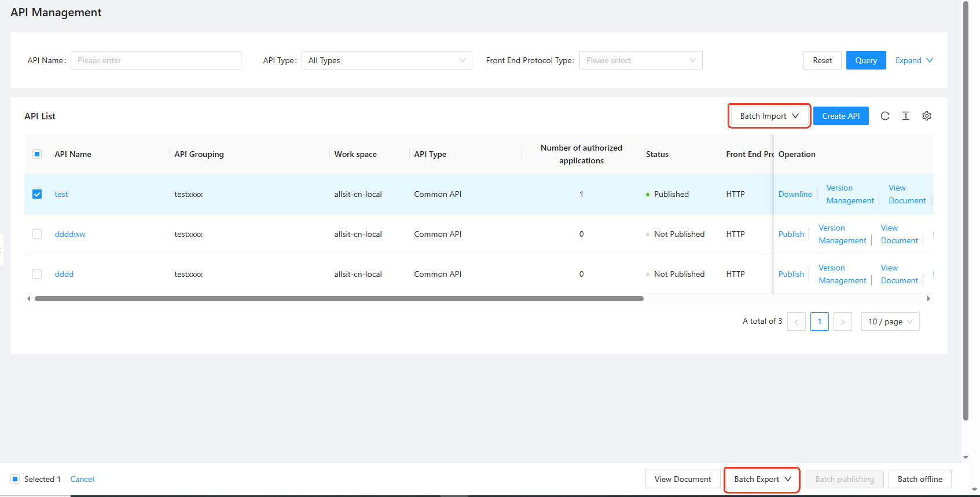Go to previous page arrow
This screenshot has height=497, width=980.
797,321
